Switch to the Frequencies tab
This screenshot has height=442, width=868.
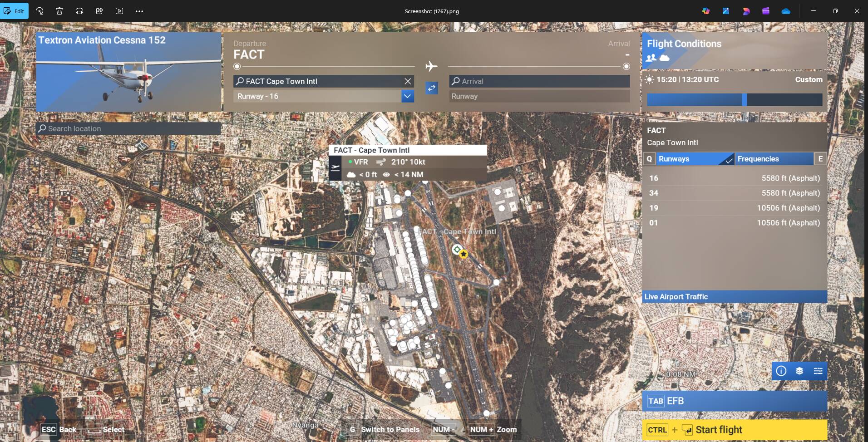[774, 159]
